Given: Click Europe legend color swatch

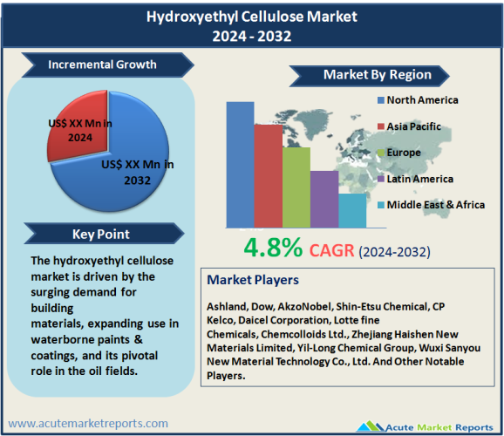Looking at the screenshot, I should [381, 153].
